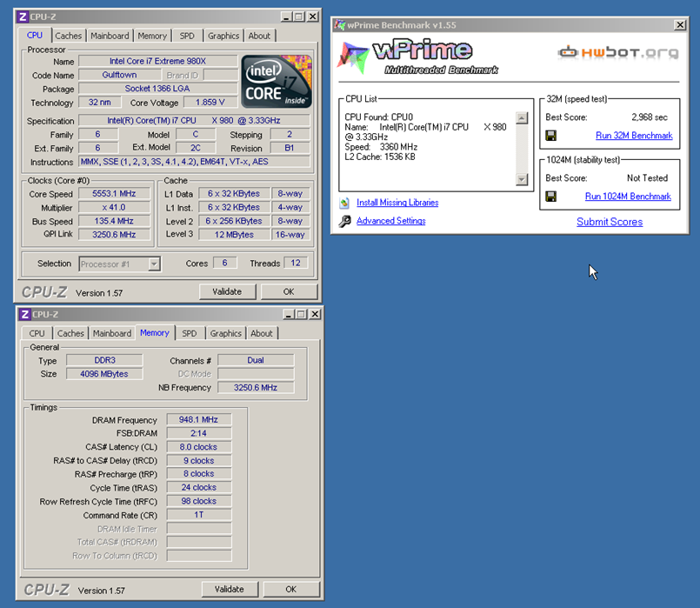
Task: Click Validate in bottom CPU-Z window
Action: [x=230, y=589]
